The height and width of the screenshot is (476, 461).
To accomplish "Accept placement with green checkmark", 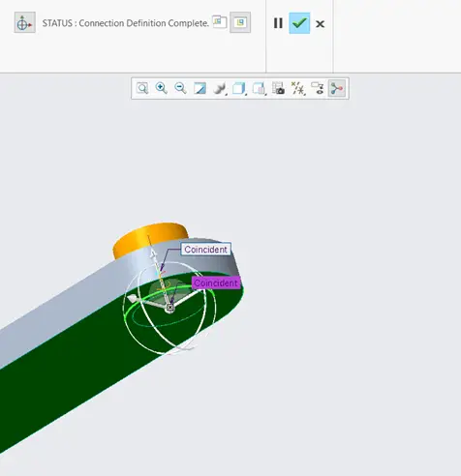I will click(299, 23).
